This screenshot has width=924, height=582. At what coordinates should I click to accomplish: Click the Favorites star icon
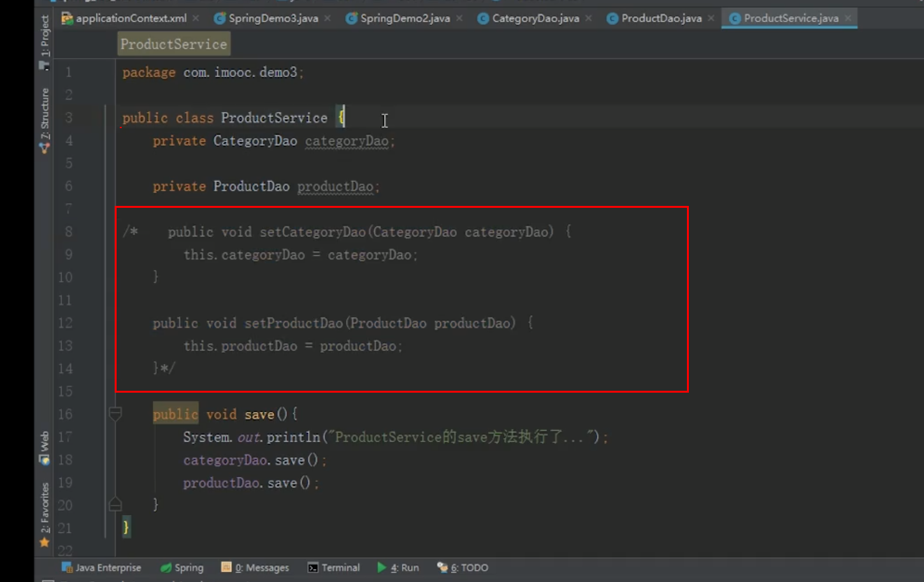point(44,542)
